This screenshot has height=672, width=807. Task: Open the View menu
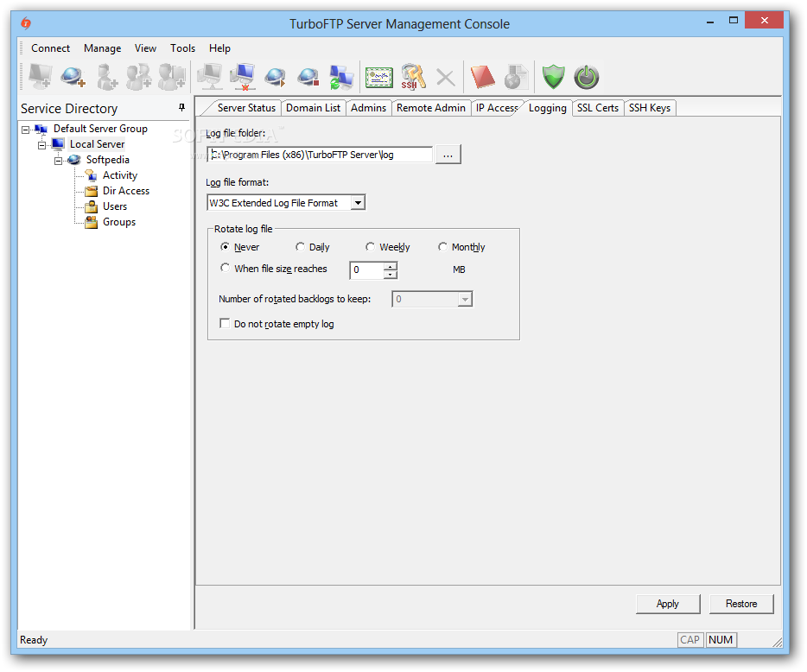[x=146, y=48]
